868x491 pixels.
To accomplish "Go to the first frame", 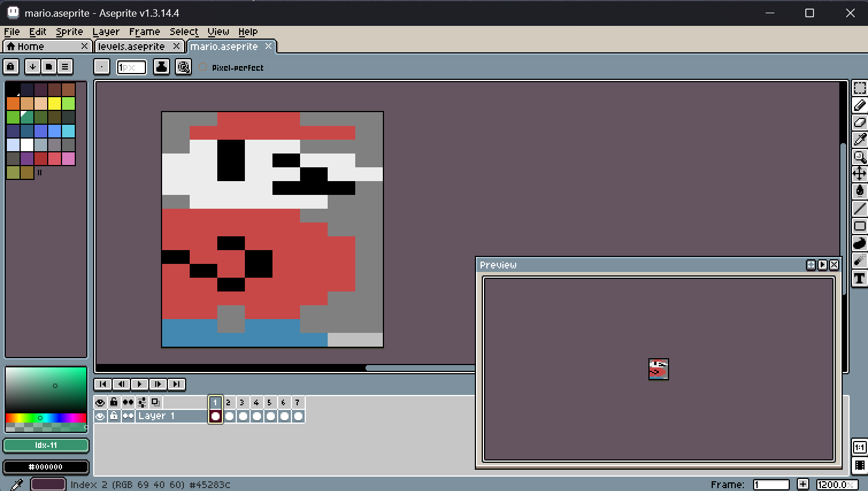I will pyautogui.click(x=103, y=384).
